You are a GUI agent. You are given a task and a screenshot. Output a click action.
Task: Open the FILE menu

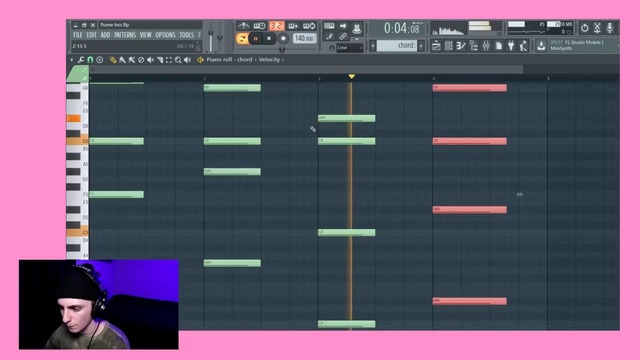(x=78, y=35)
